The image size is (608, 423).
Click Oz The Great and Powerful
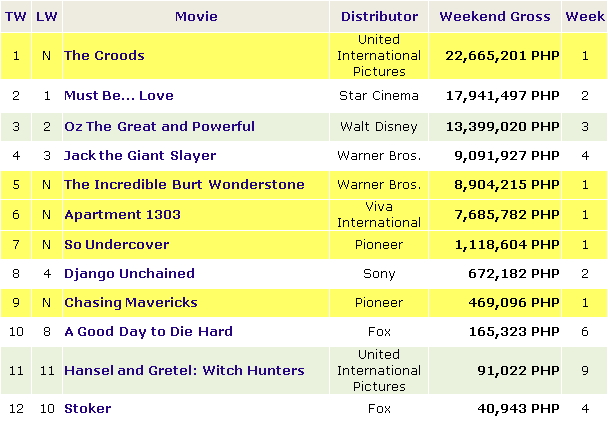[x=159, y=126]
